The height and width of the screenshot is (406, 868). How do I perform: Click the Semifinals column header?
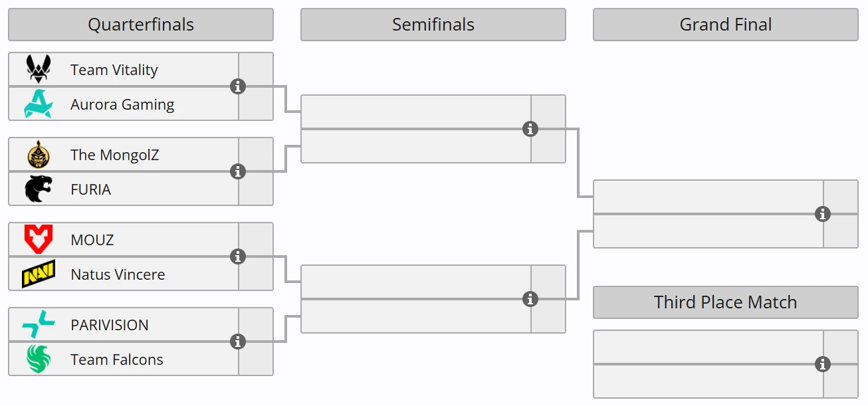[433, 25]
